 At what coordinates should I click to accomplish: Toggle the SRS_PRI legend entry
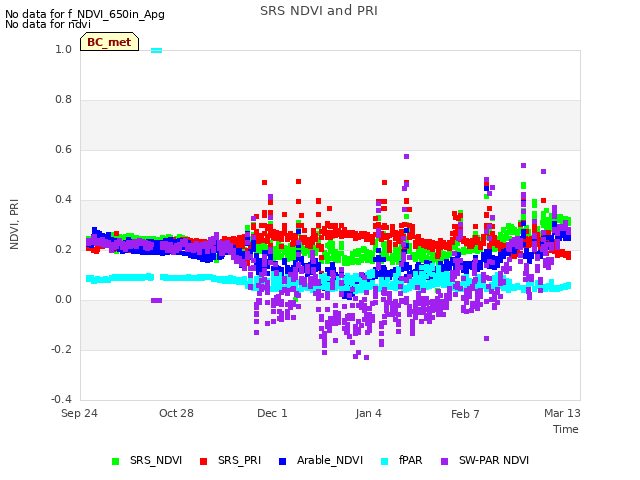click(230, 461)
